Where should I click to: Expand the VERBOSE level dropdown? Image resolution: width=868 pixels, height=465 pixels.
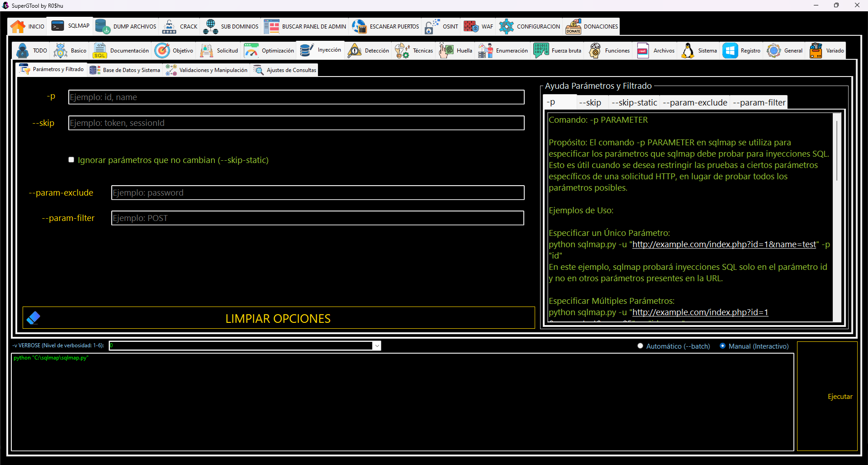tap(377, 346)
